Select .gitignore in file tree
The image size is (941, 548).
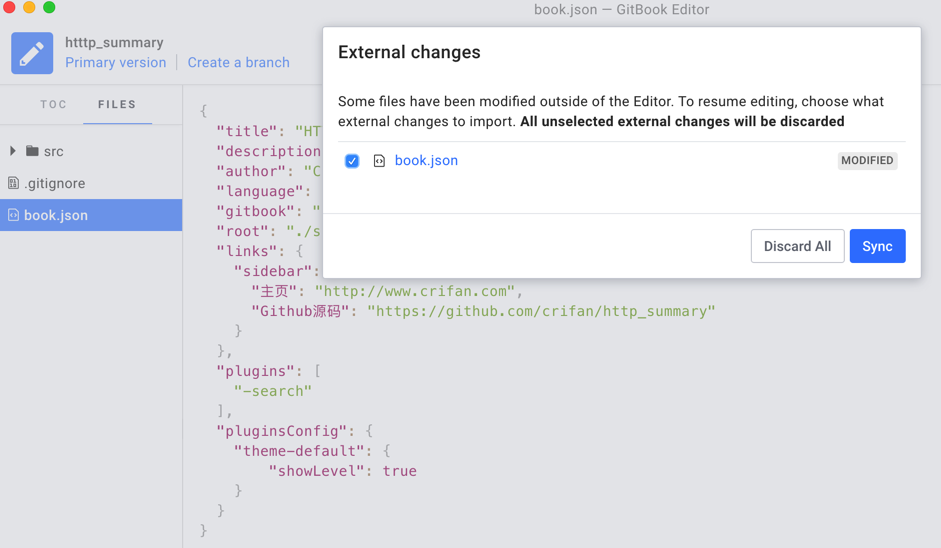pos(91,183)
